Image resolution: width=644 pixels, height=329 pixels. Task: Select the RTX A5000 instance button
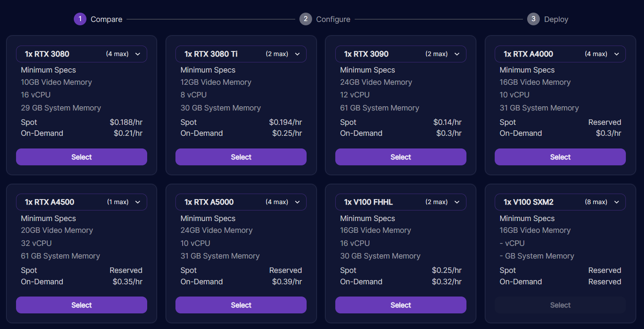click(x=241, y=305)
